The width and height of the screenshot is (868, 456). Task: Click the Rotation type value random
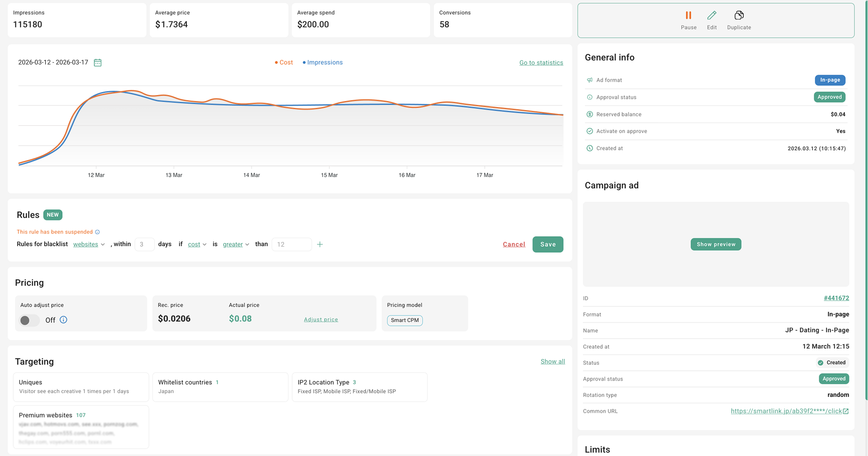tap(838, 395)
